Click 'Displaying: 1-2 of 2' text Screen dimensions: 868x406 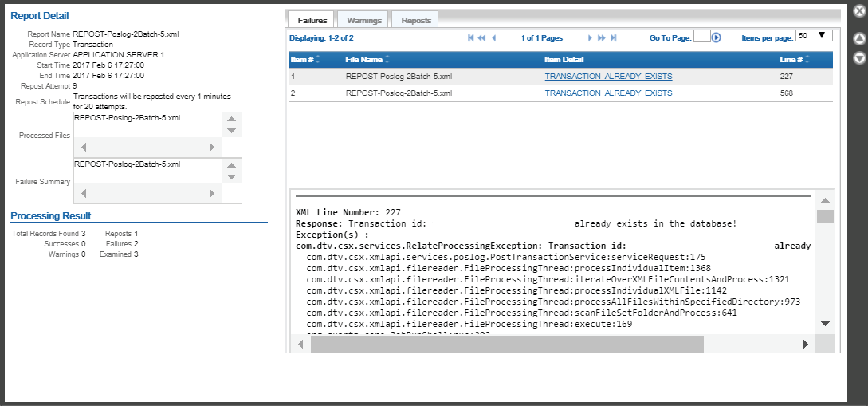tap(321, 38)
